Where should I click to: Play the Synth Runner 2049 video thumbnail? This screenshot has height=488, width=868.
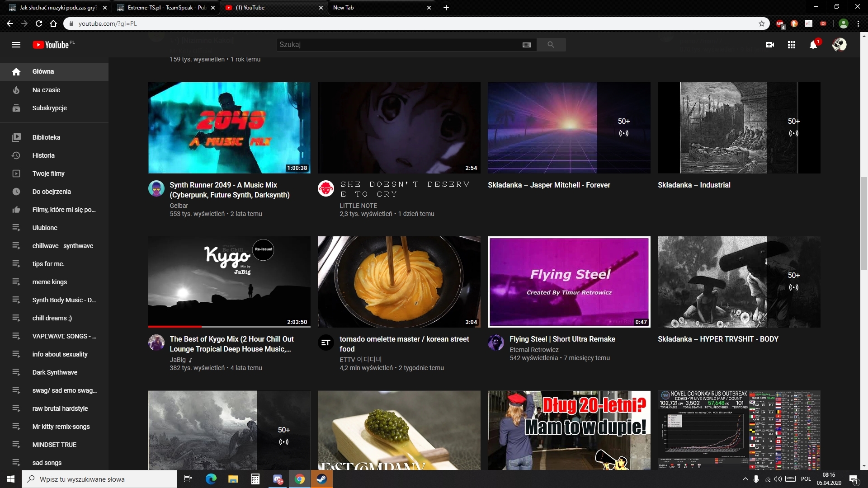229,128
